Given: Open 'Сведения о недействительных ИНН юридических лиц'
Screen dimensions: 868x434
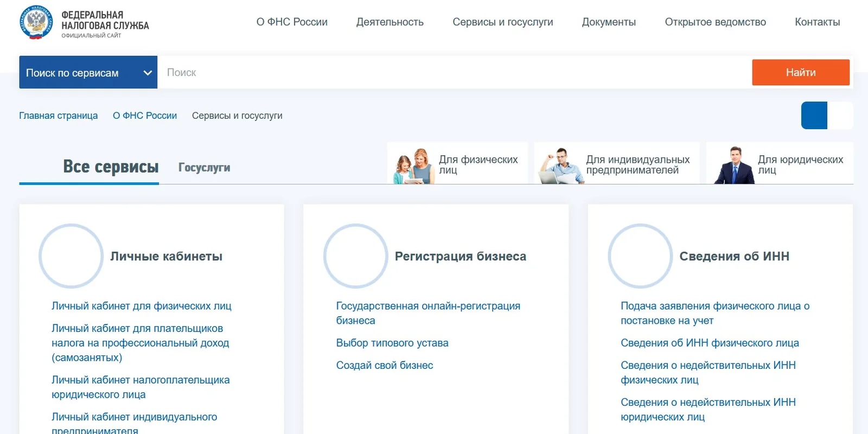Looking at the screenshot, I should coord(708,410).
